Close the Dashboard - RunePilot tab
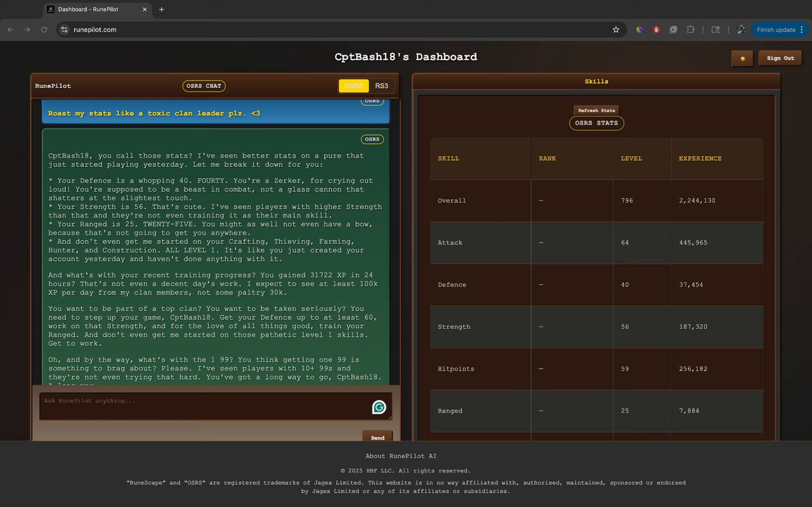This screenshot has width=812, height=507. click(145, 10)
